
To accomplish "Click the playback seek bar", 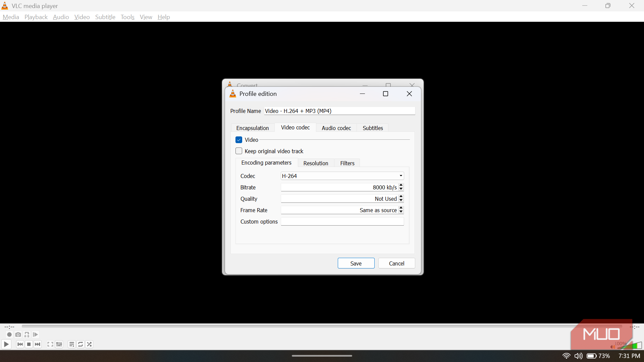I will click(322, 326).
